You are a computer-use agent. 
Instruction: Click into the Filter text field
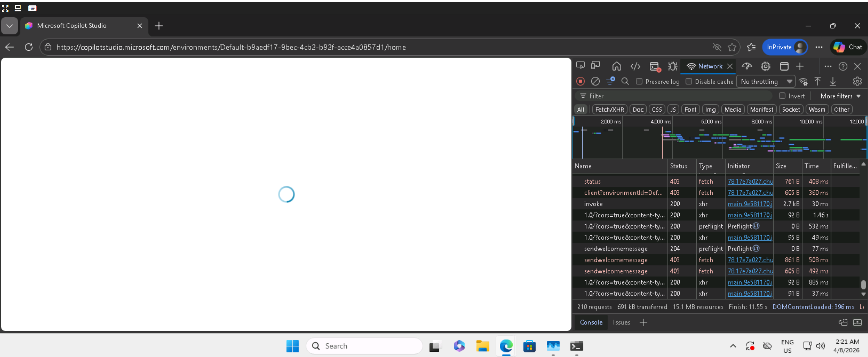coord(674,96)
